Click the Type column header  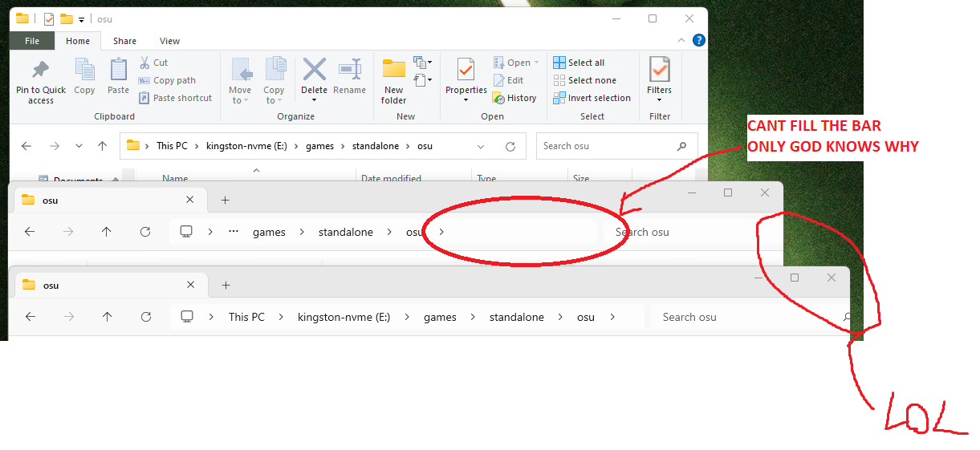(486, 179)
